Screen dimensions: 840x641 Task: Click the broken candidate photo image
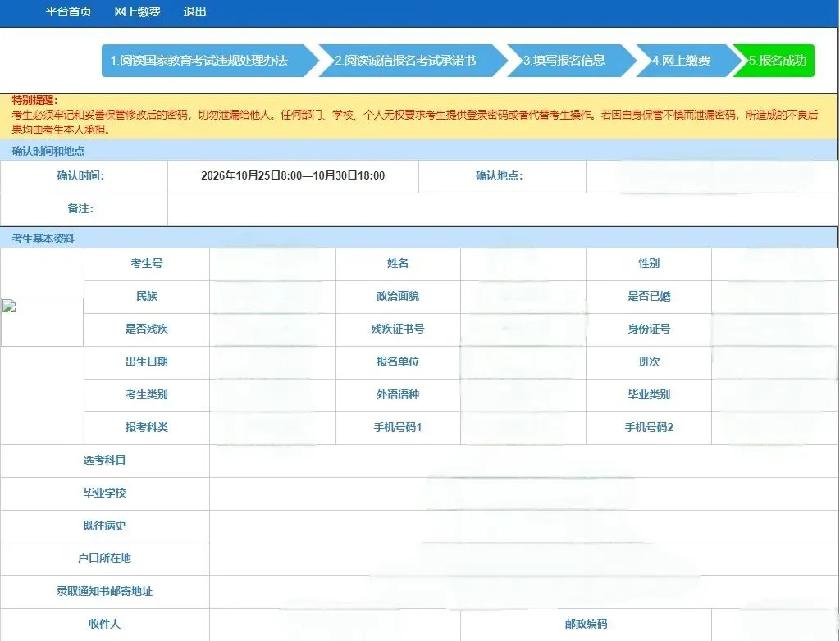point(42,322)
